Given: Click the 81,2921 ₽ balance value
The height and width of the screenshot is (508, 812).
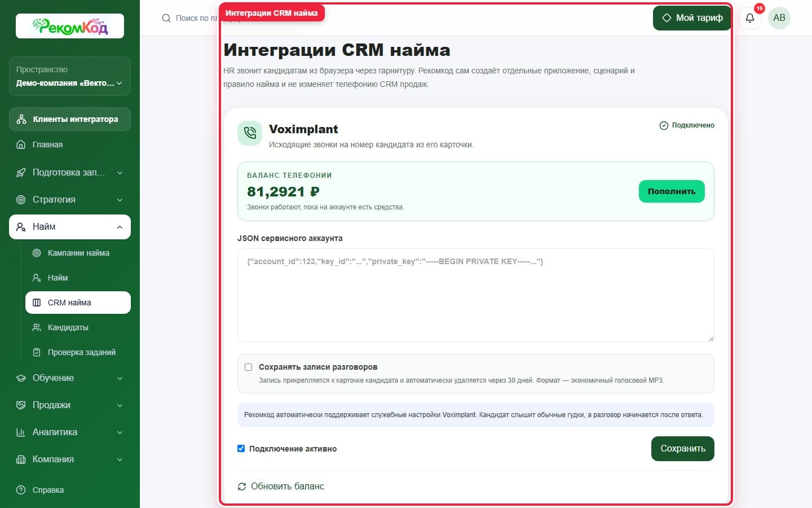Looking at the screenshot, I should pos(283,192).
